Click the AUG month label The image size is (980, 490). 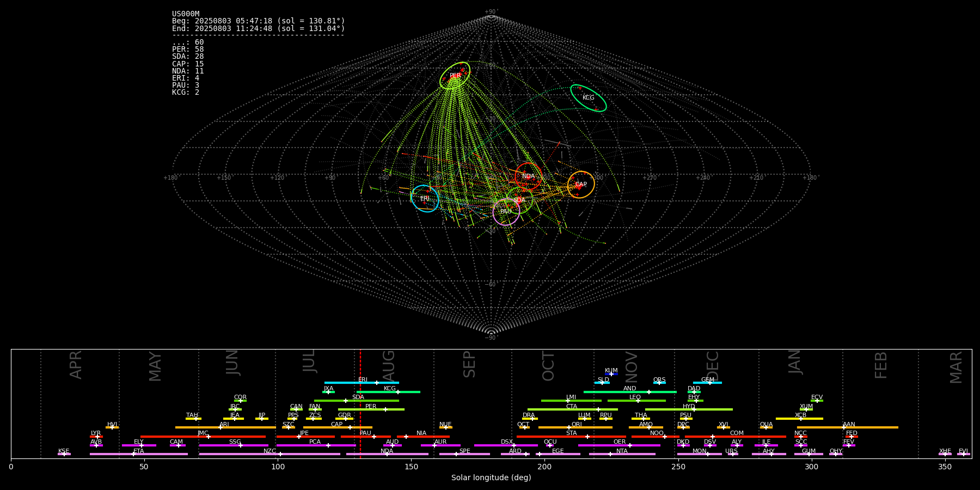pos(389,365)
